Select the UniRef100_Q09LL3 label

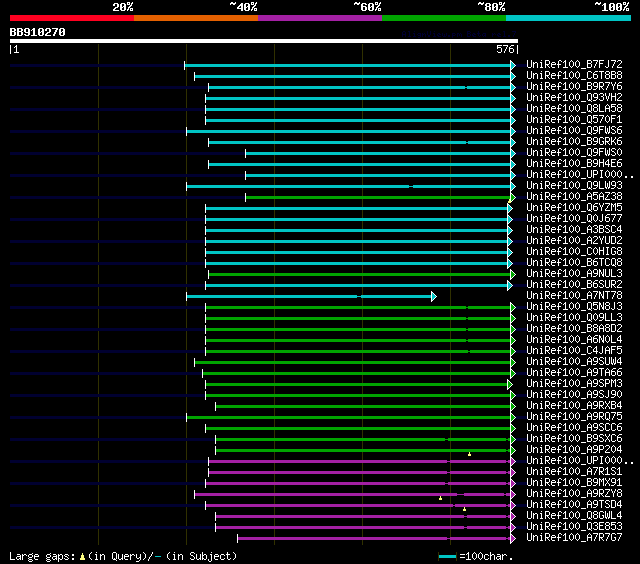click(574, 318)
